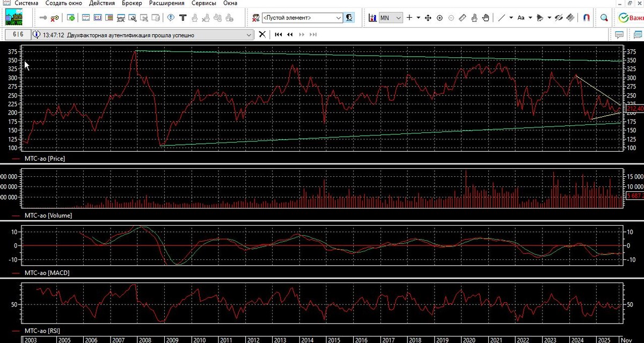Open the Брокер menu
644x343 pixels.
132,3
